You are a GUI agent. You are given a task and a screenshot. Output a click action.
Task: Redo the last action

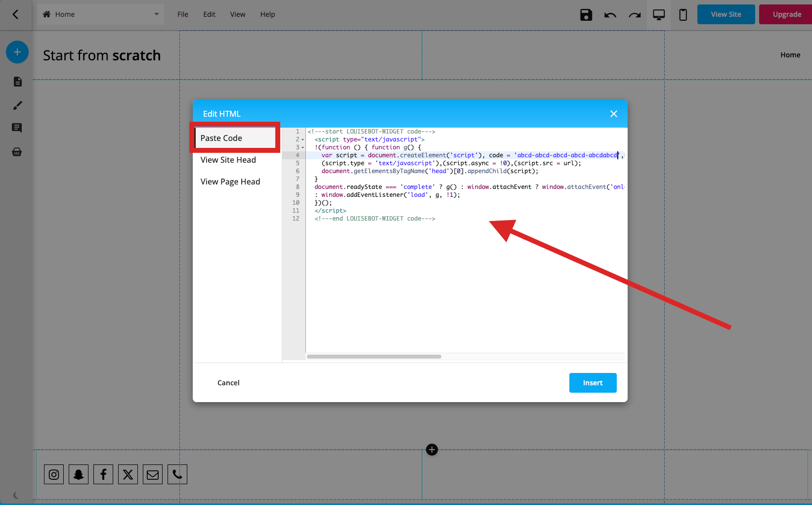pos(635,15)
